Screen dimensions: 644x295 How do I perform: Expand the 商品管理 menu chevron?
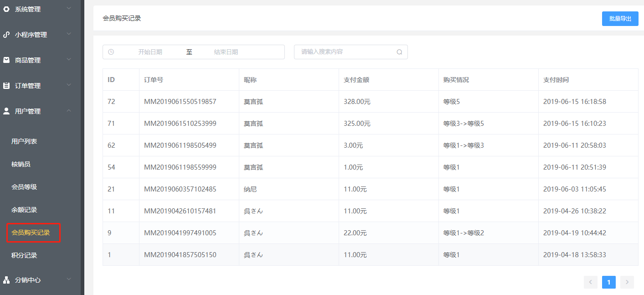click(69, 59)
